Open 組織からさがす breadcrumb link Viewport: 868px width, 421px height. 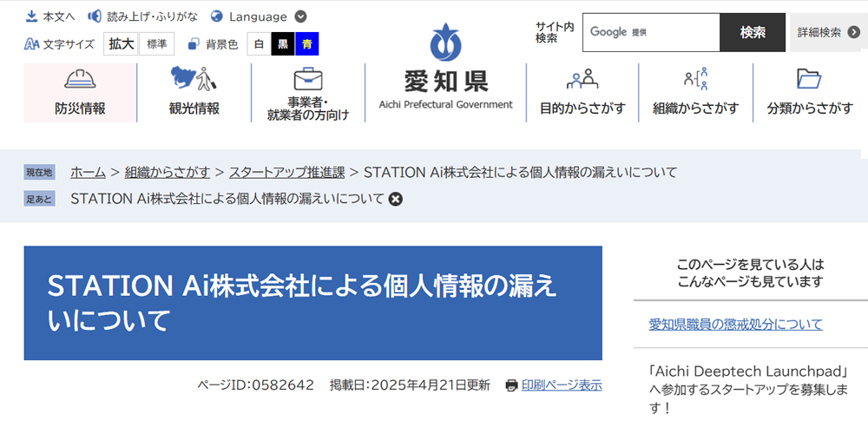point(168,173)
